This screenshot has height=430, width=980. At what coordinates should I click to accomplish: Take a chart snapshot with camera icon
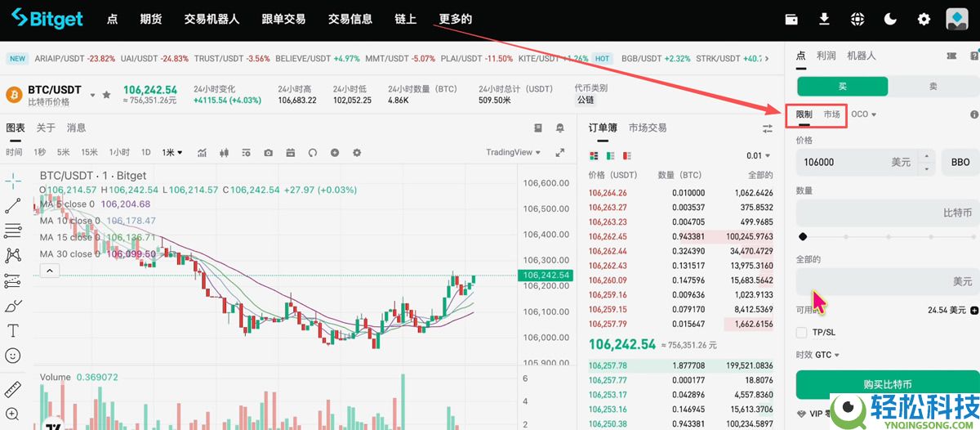coord(268,152)
